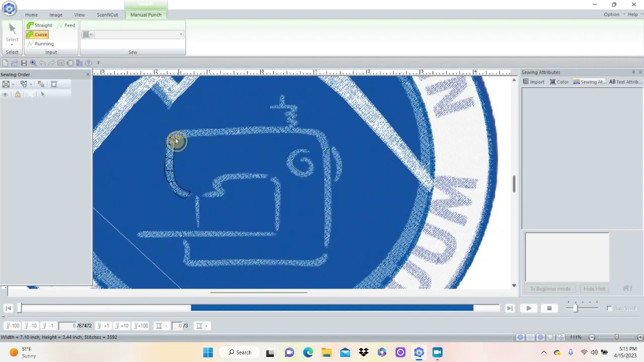Viewport: 644px width, 362px height.
Task: Open Microsoft Edge from taskbar
Action: 308,352
